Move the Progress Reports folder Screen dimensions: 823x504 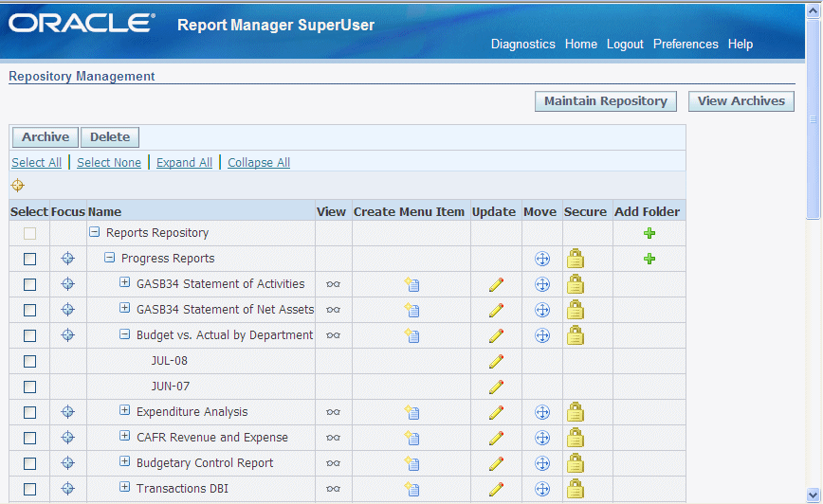pos(542,259)
